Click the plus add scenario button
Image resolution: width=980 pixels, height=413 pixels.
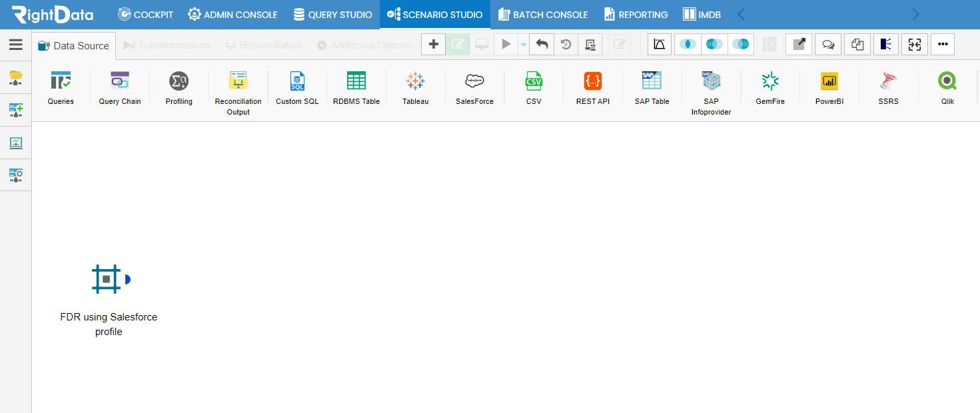pos(433,45)
